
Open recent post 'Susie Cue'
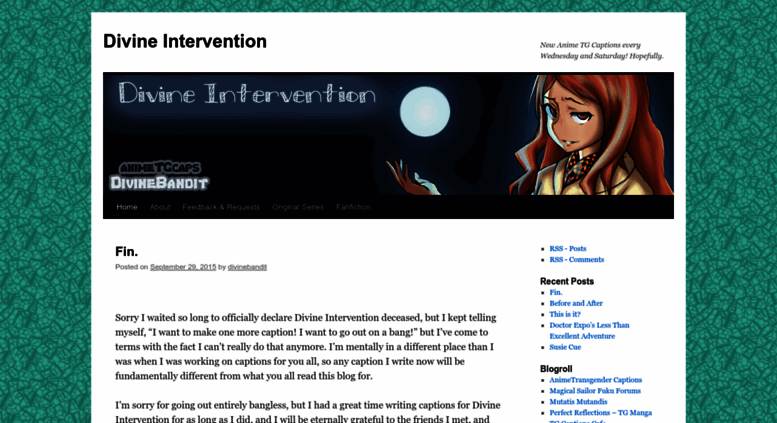565,347
